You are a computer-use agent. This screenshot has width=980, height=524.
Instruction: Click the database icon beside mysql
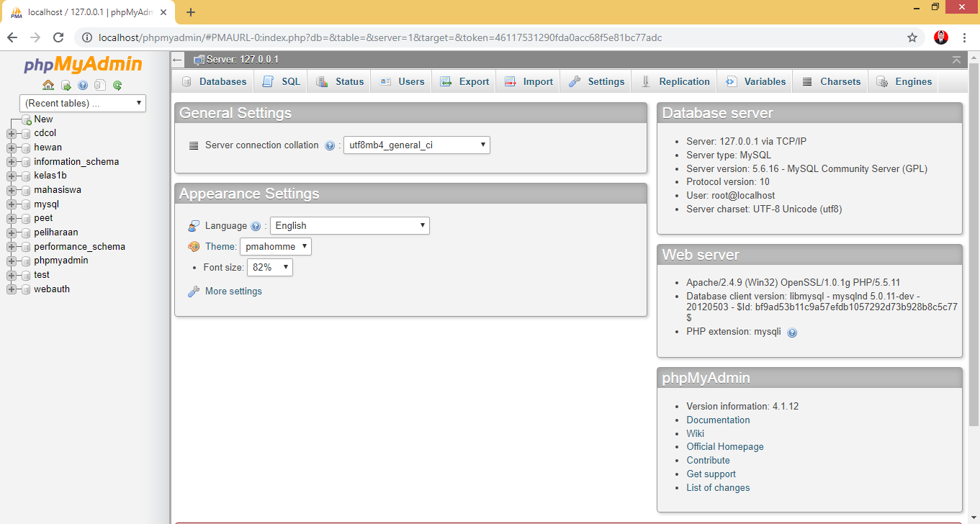coord(26,204)
